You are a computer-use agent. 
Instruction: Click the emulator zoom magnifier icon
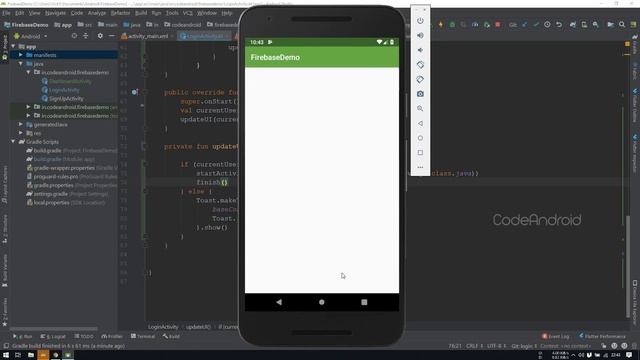[420, 109]
